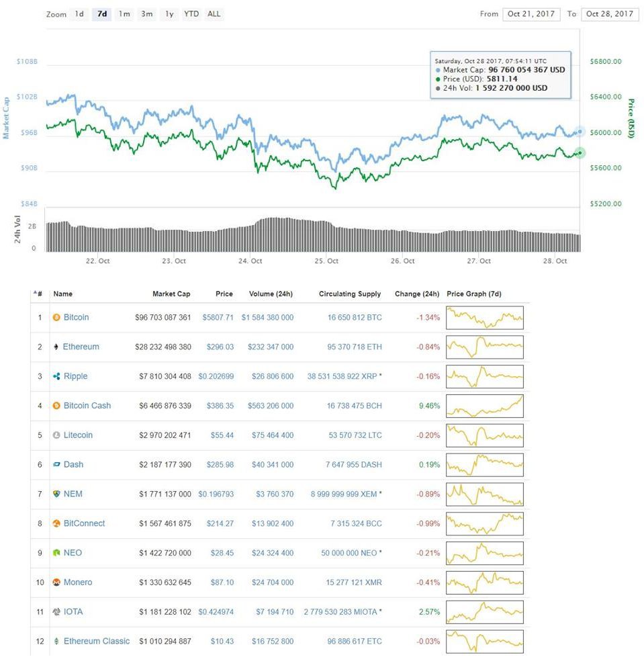Sort by Change (24h) column header
Viewport: 644px width, 657px height.
[417, 294]
